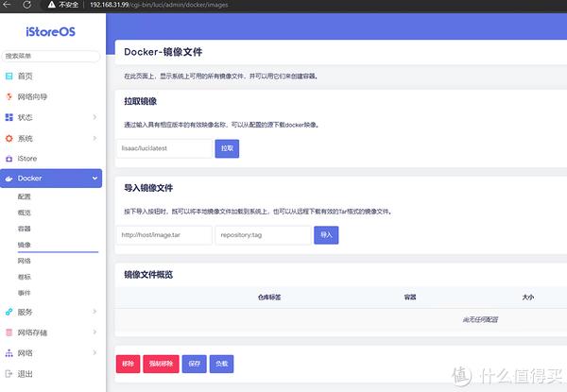Click the 网络存储 storage icon
The width and height of the screenshot is (567, 392).
click(x=9, y=332)
